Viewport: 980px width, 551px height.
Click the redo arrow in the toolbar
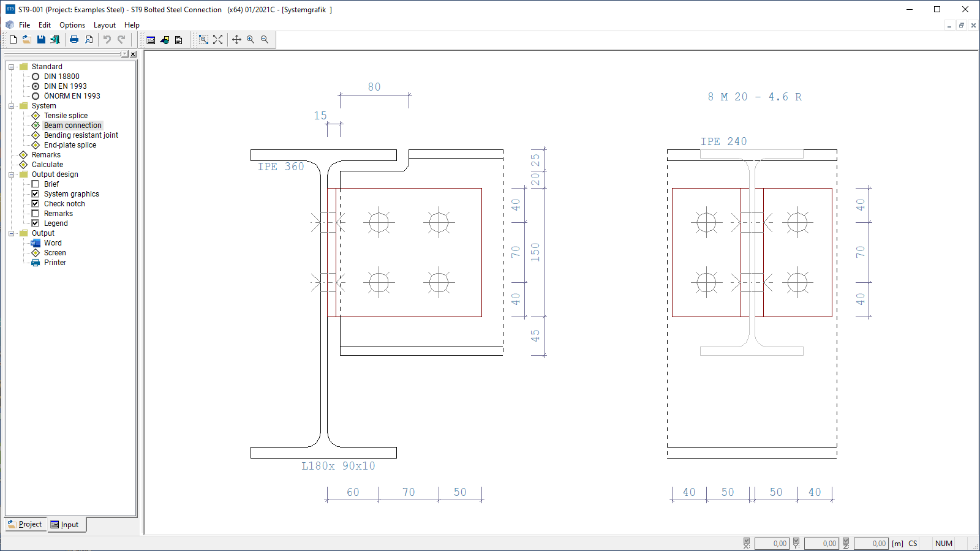point(121,40)
